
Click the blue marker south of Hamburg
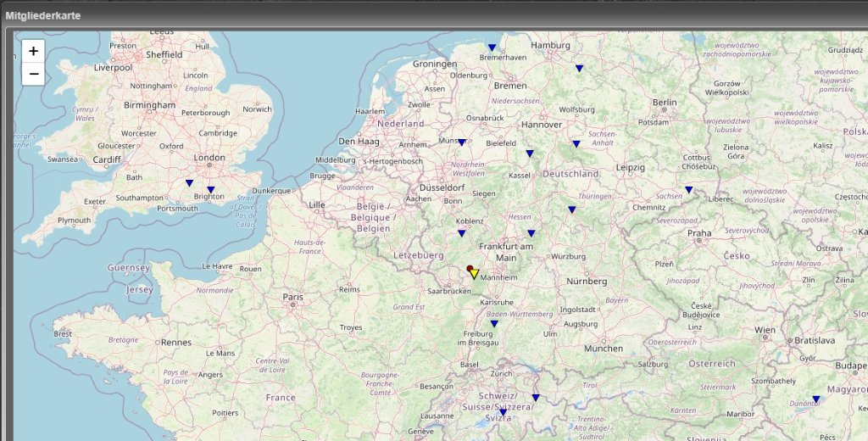point(579,68)
